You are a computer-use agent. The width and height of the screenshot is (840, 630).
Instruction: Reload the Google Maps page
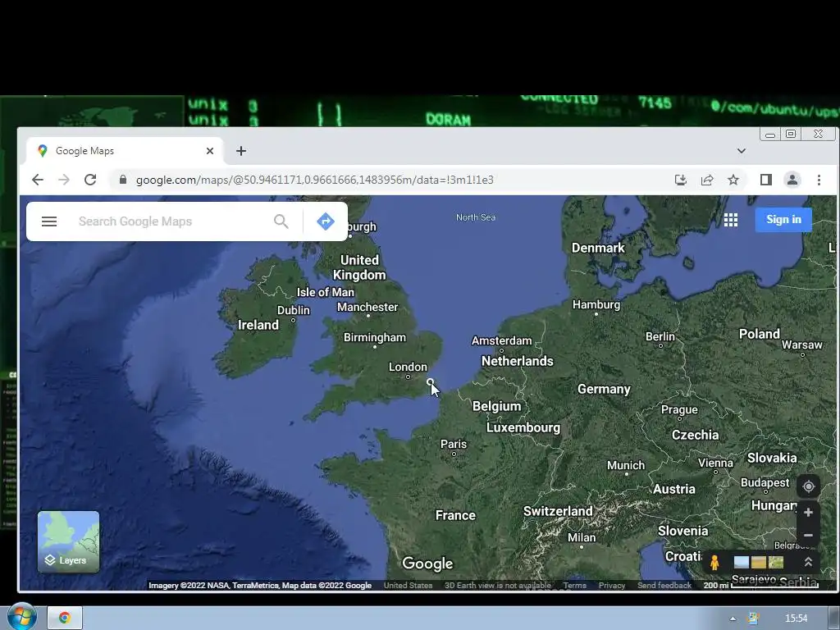[90, 180]
